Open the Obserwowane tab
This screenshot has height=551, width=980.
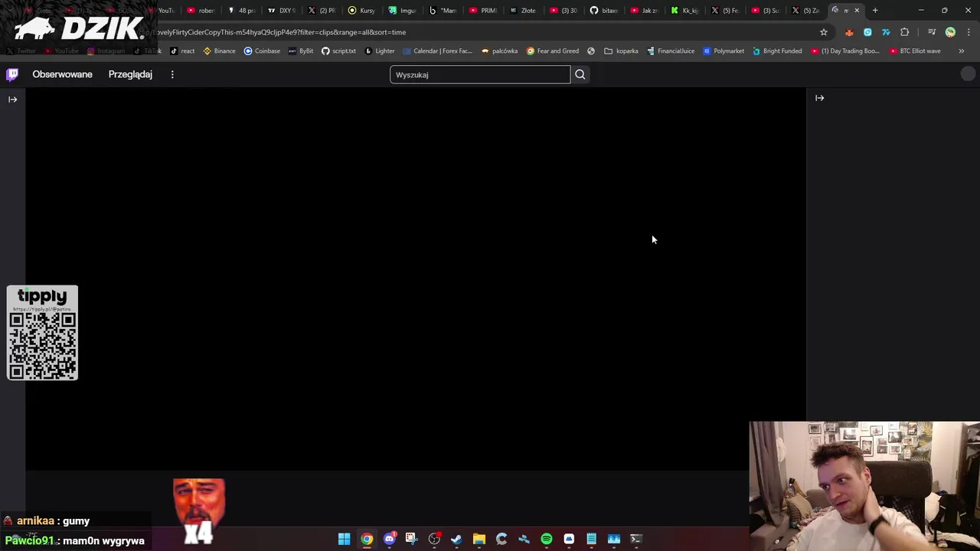pyautogui.click(x=62, y=74)
